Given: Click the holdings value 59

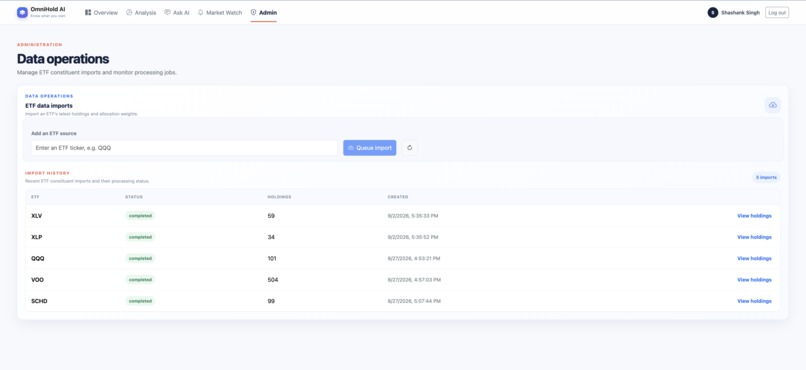Looking at the screenshot, I should 271,216.
